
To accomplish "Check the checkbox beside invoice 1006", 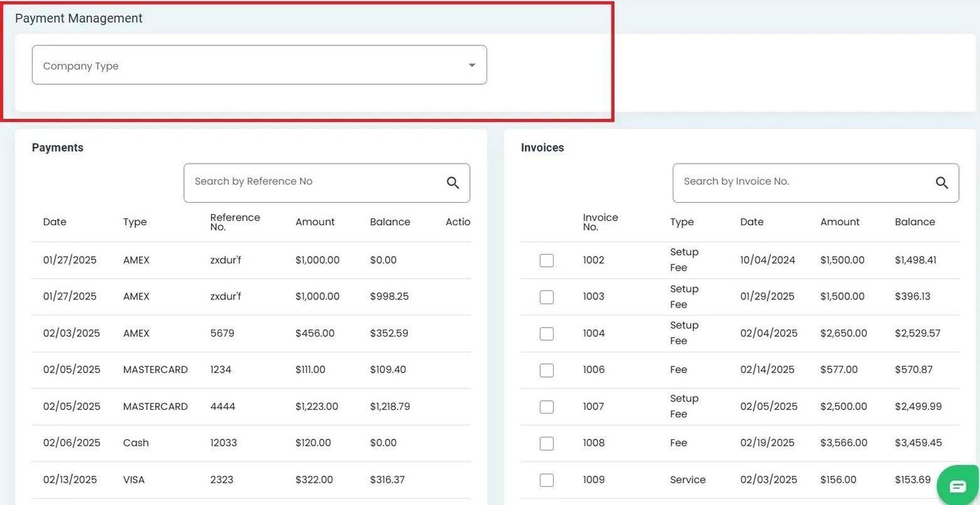I will (x=547, y=369).
